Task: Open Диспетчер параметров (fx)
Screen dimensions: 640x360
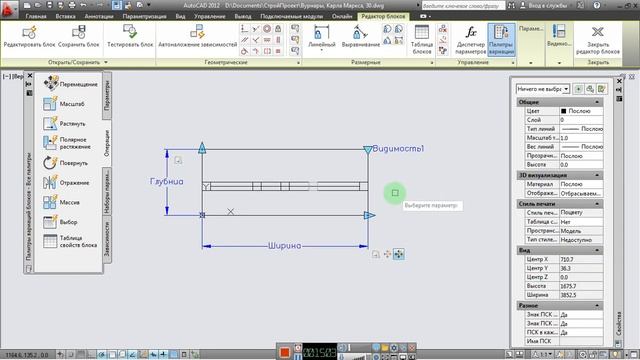Action: point(471,39)
